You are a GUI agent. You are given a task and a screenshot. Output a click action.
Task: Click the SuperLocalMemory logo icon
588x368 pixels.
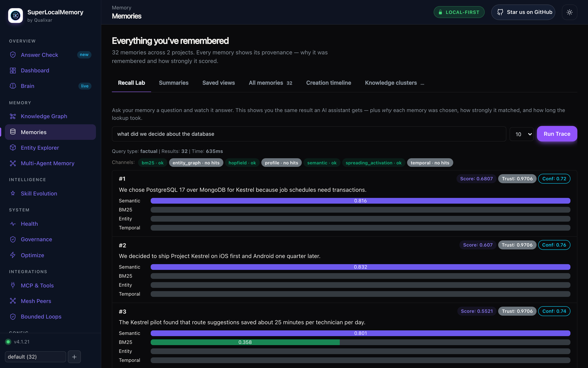[x=15, y=15]
